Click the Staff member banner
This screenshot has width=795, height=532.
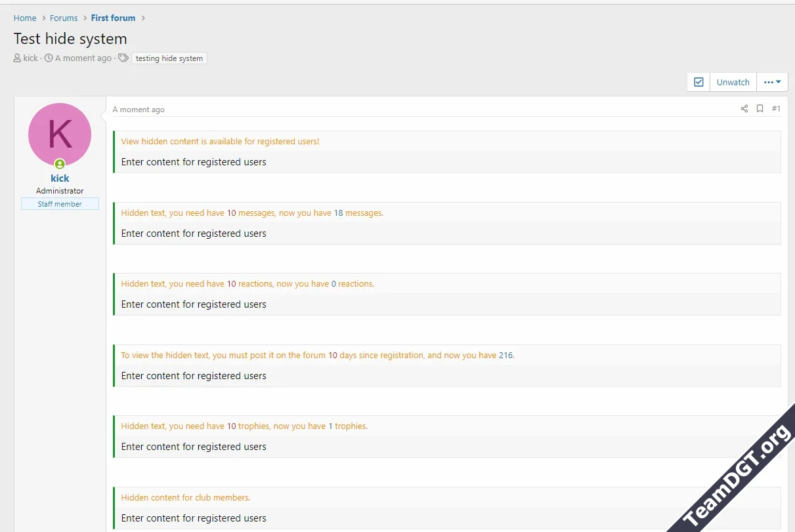[x=59, y=203]
